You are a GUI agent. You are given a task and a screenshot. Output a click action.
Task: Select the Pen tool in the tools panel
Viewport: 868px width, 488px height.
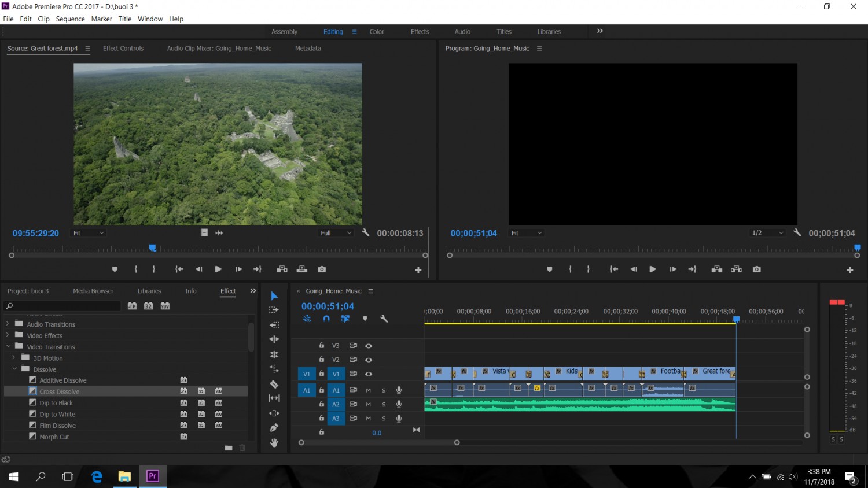tap(274, 428)
